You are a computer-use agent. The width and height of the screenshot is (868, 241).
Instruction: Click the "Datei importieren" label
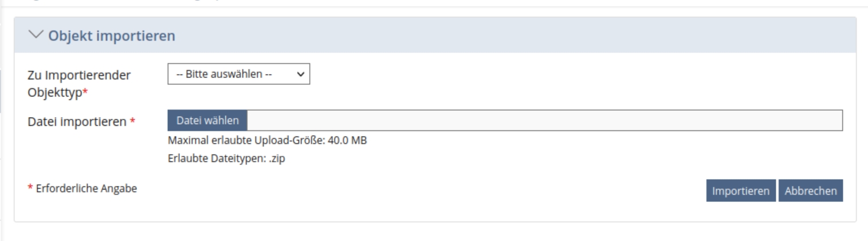point(77,121)
